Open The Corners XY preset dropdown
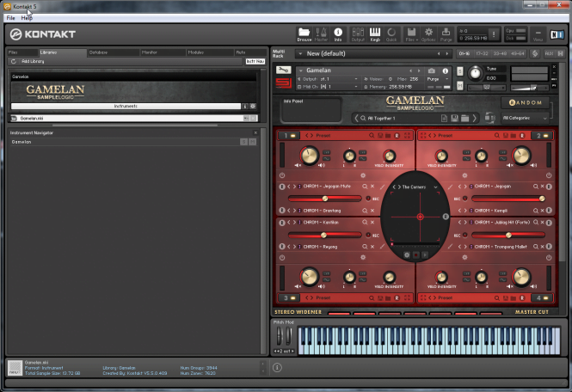This screenshot has height=392, width=572. point(435,187)
